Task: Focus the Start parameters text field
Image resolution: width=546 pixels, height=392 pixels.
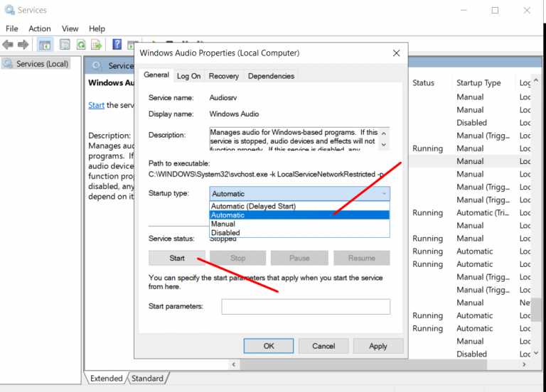Action: [306, 307]
